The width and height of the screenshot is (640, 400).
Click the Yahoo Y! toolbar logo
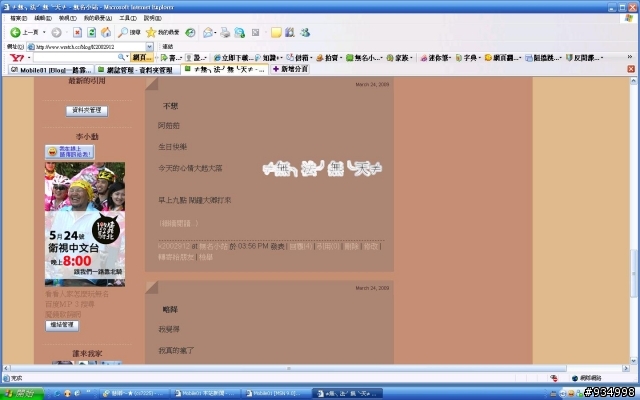tap(17, 58)
